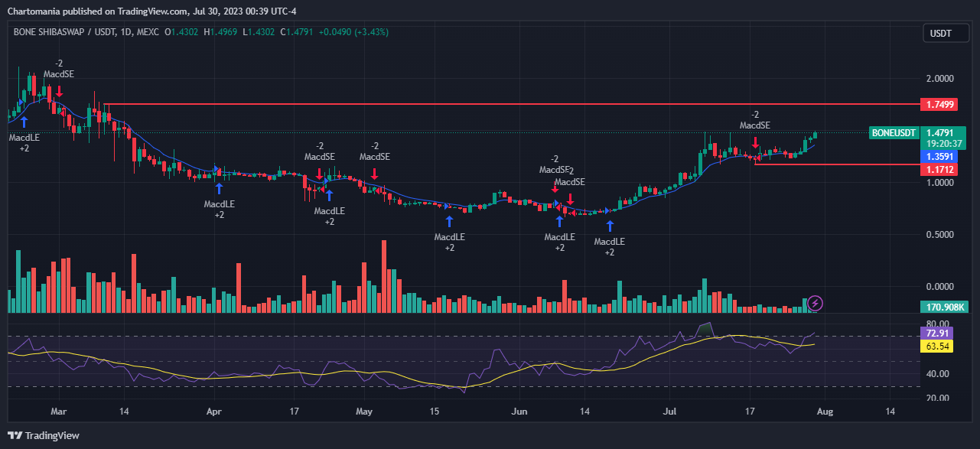Viewport: 980px width, 449px height.
Task: Select the BONEUSDT symbol price label
Action: pos(894,132)
